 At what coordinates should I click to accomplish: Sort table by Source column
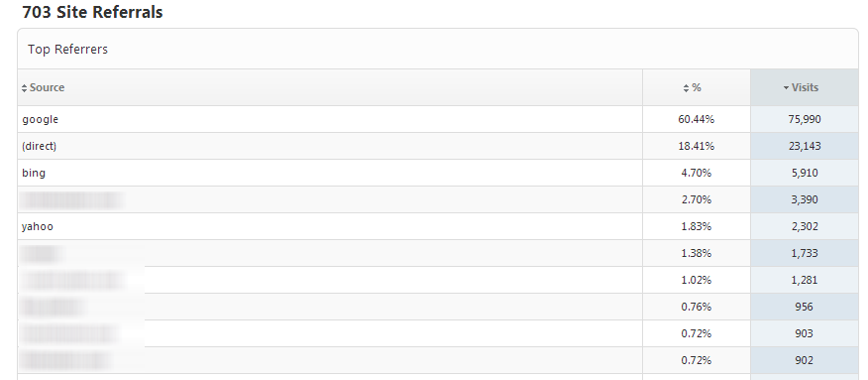44,87
